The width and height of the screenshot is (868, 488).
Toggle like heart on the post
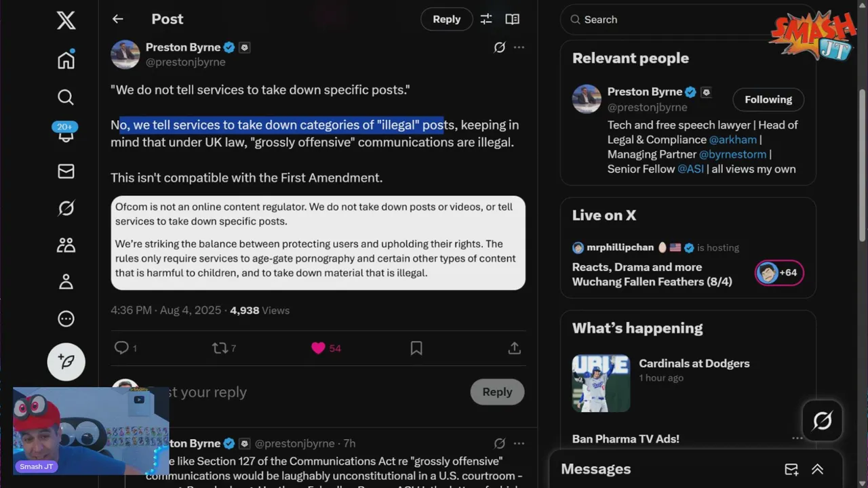tap(318, 348)
